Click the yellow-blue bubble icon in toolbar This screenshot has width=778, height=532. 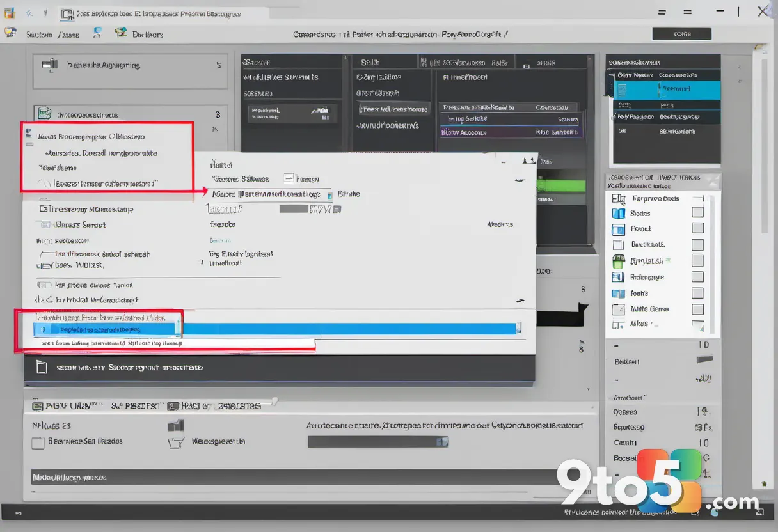coord(11,33)
